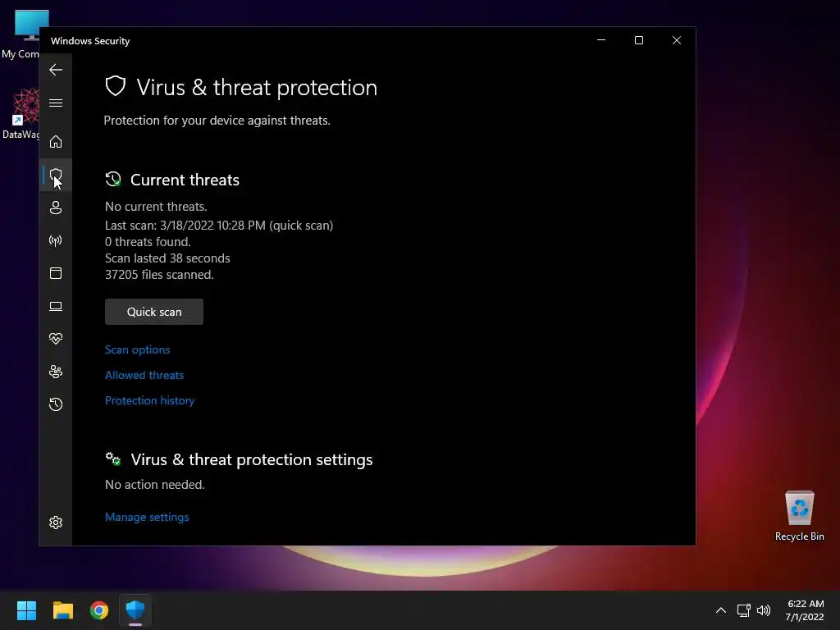Maximize the Windows Security window

point(638,40)
